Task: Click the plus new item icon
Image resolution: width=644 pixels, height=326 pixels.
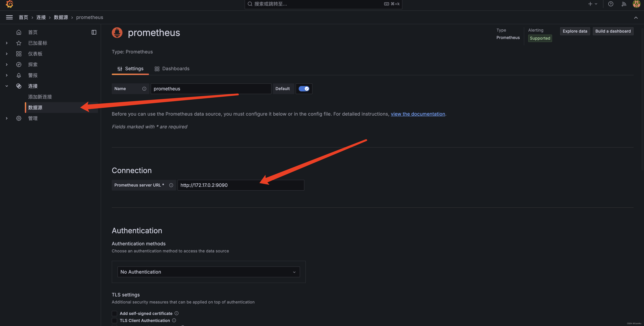Action: (x=590, y=4)
